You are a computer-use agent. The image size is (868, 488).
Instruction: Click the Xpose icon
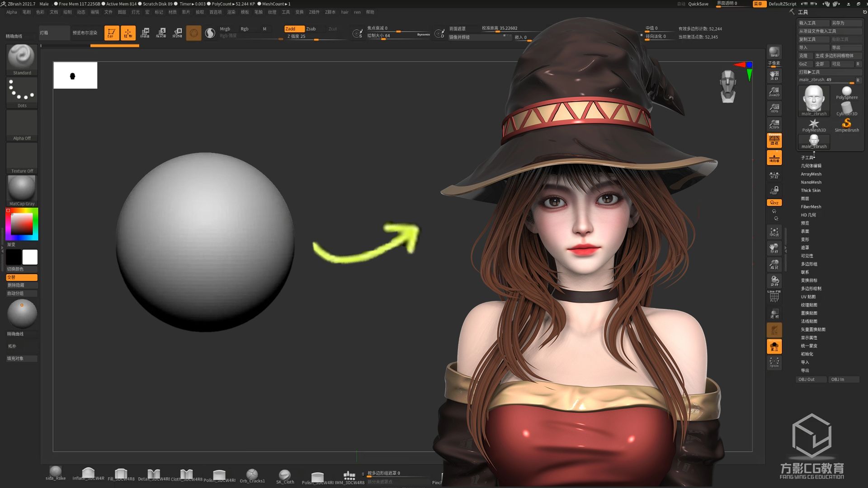coord(774,362)
